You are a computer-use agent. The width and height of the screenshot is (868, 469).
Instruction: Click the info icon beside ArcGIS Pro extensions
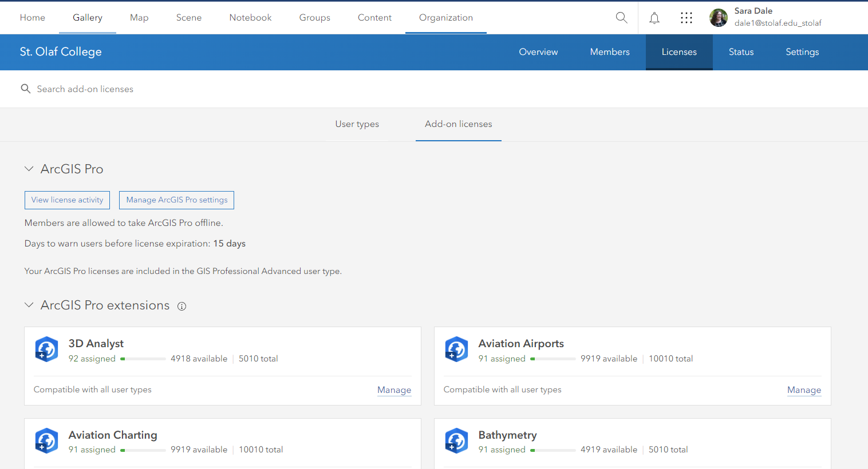(182, 306)
